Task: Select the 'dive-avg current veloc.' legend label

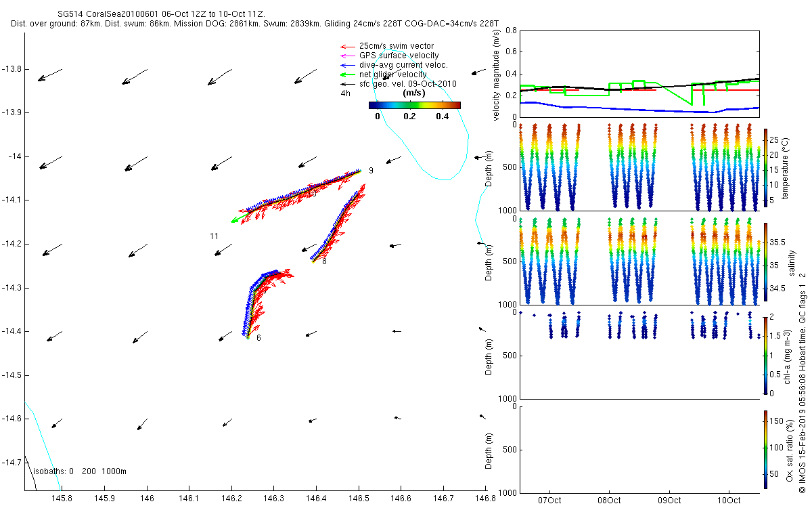Action: (403, 65)
